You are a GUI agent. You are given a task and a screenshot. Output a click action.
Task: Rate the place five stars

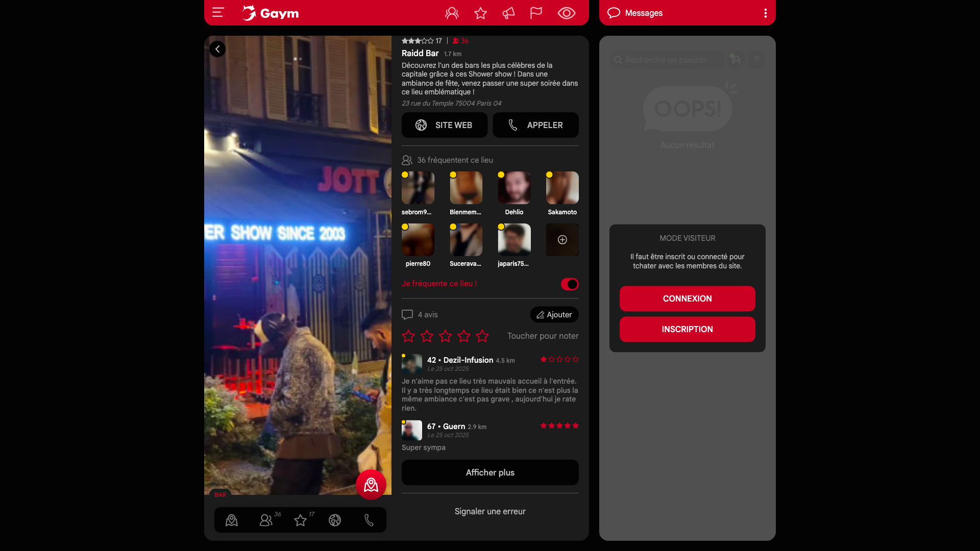pos(482,336)
